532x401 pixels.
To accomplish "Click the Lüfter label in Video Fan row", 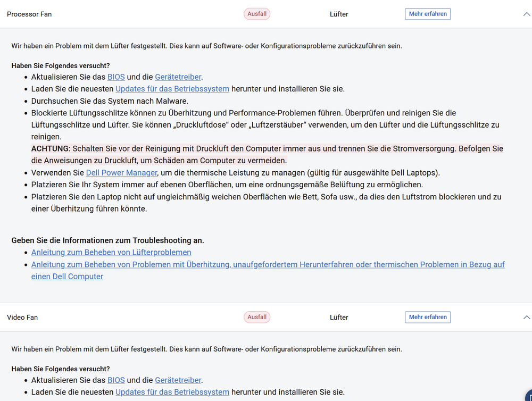I will (339, 318).
